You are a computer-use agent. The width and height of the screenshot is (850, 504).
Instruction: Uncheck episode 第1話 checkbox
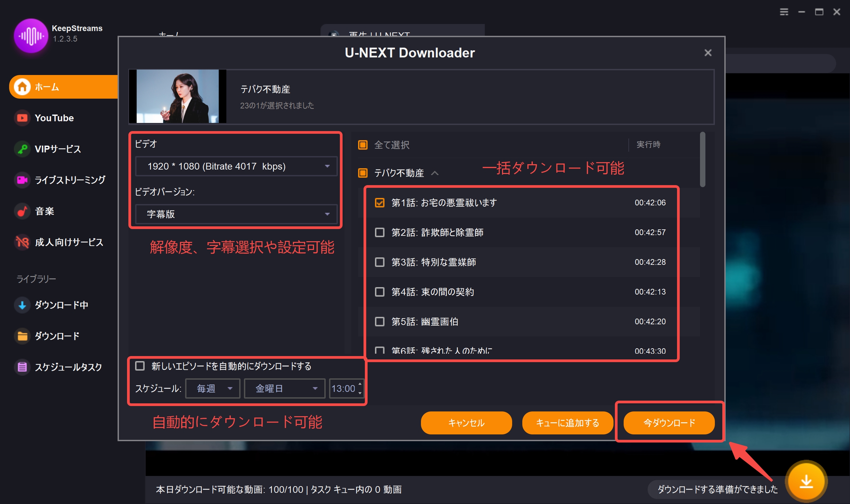point(379,203)
